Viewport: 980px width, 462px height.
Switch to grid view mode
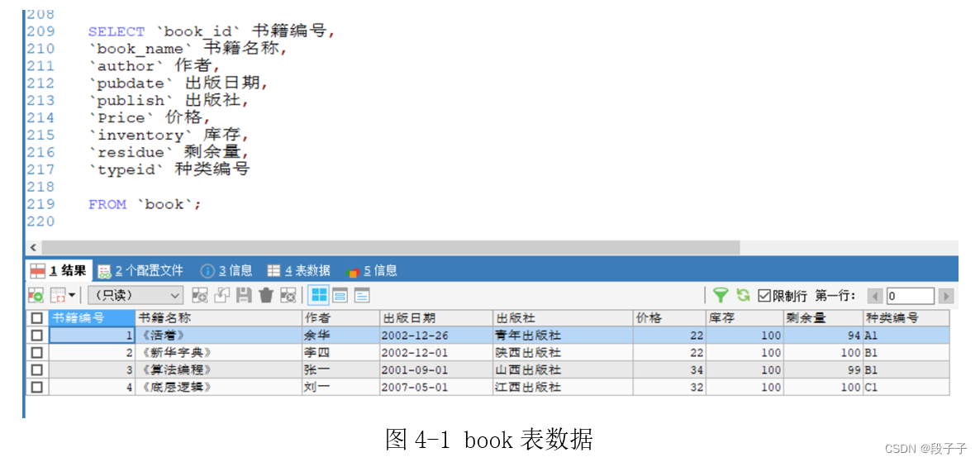320,295
